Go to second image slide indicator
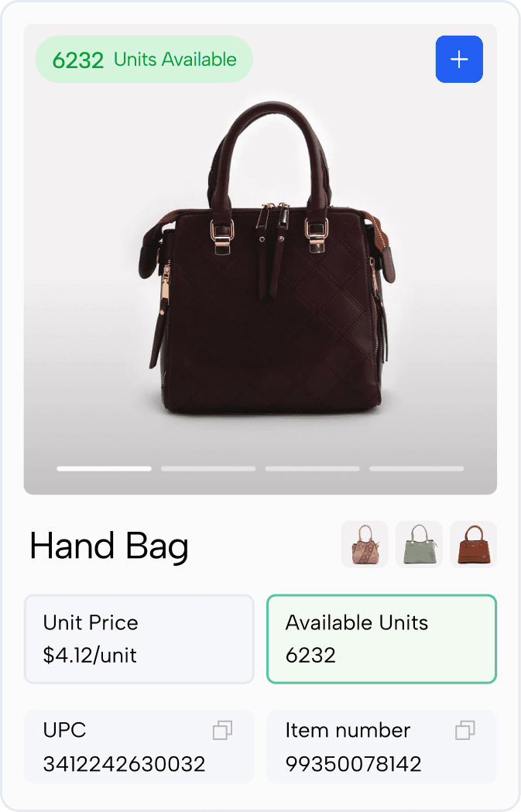521x812 pixels. [x=208, y=468]
